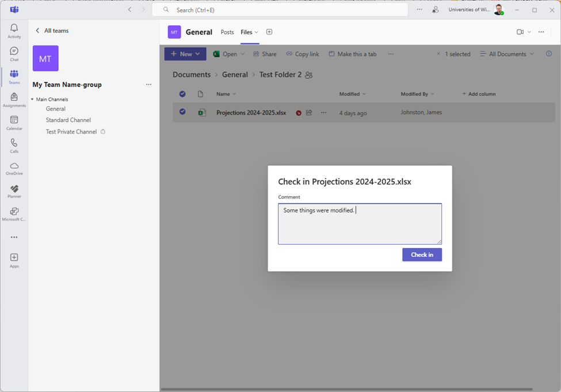
Task: Collapse the Main Channels section
Action: click(33, 100)
